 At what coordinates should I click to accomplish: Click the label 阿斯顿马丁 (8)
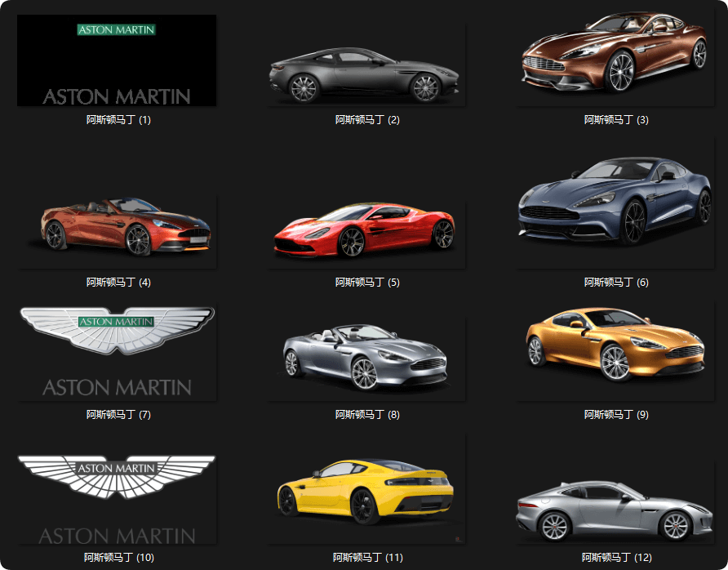pos(367,415)
